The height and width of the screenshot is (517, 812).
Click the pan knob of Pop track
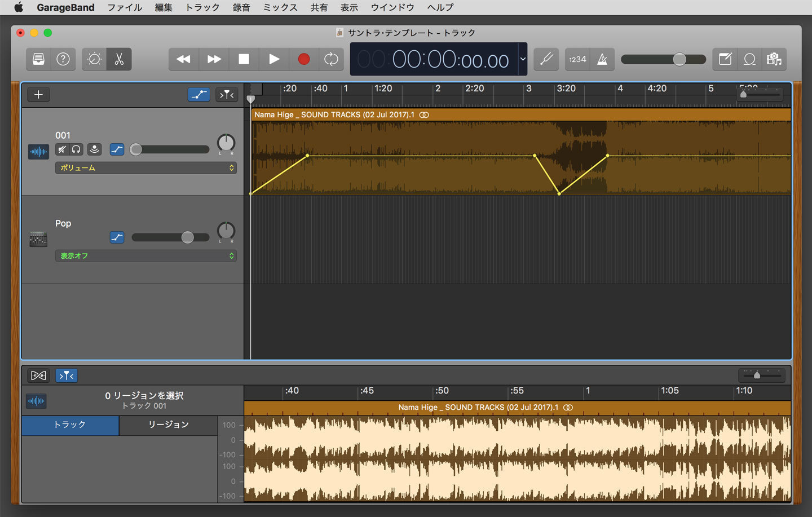click(226, 231)
